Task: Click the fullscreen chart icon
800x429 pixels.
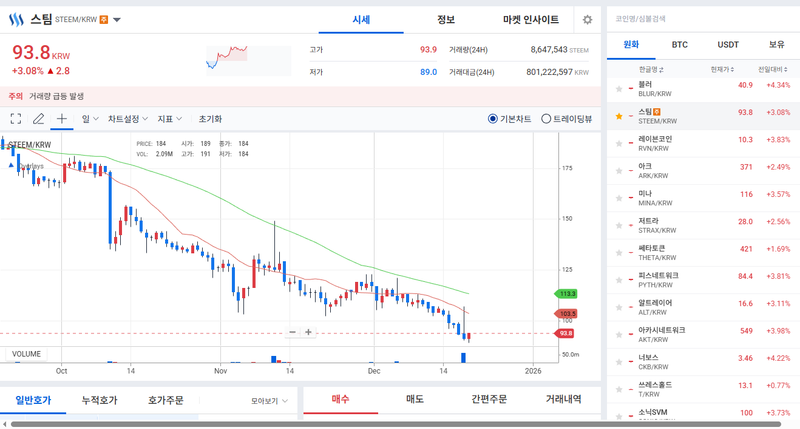Action: click(16, 119)
